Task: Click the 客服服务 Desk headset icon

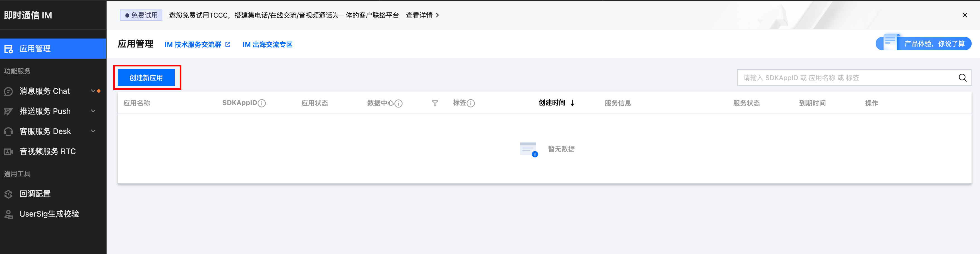Action: tap(8, 132)
